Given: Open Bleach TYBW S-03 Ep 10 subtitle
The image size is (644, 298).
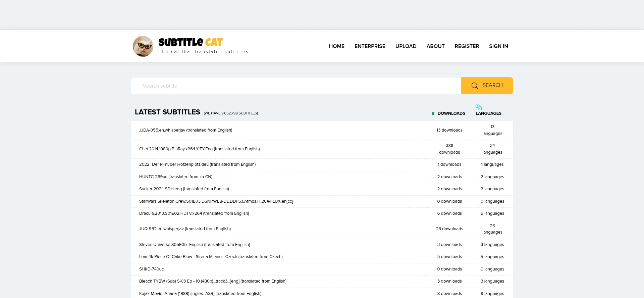Looking at the screenshot, I should click(213, 281).
